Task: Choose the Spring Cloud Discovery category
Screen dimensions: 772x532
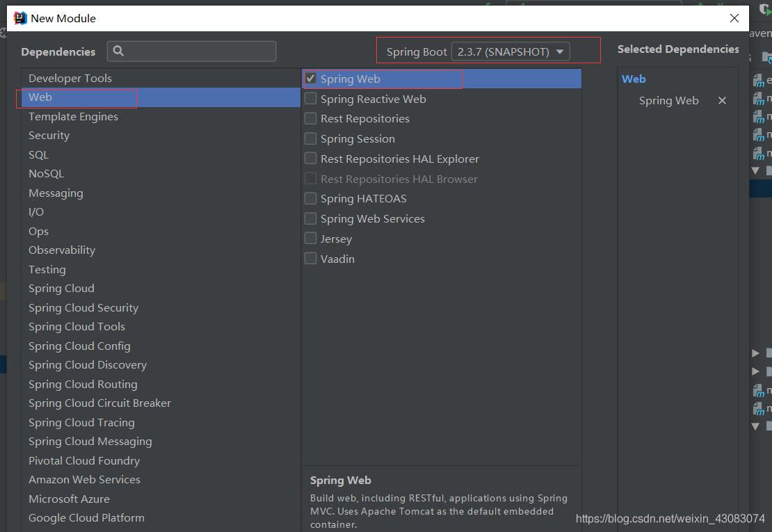Action: pyautogui.click(x=161, y=365)
